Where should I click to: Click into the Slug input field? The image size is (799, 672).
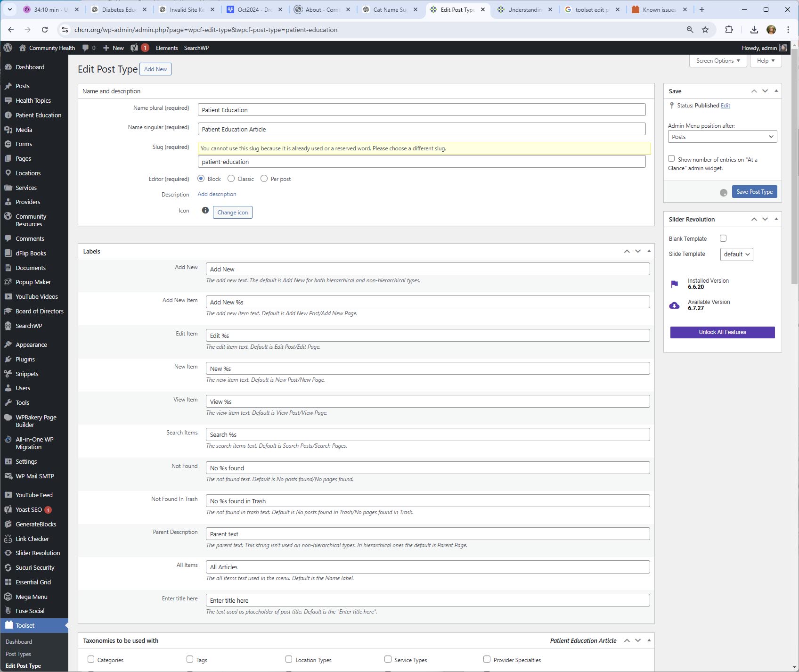coord(422,162)
